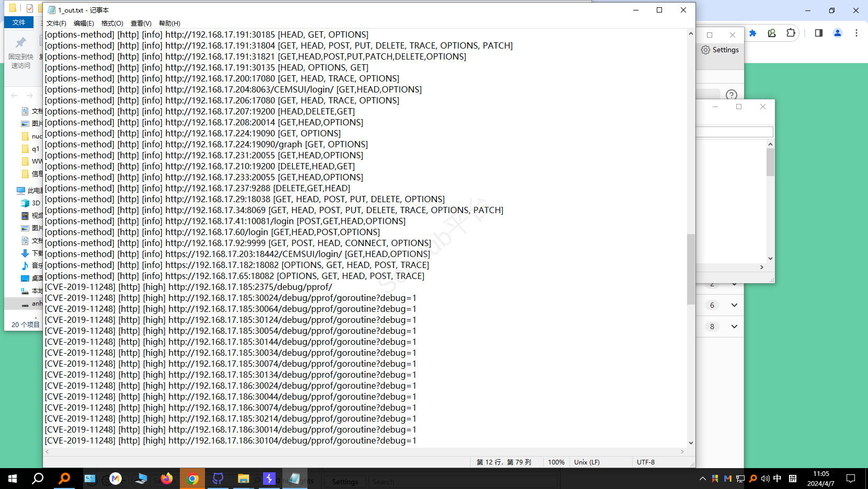Open Firefox from the taskbar

167,479
